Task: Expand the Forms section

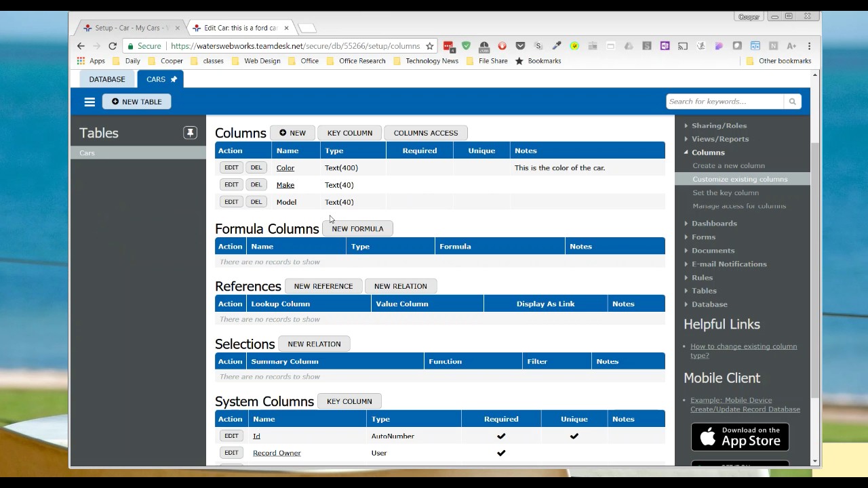Action: pos(703,237)
